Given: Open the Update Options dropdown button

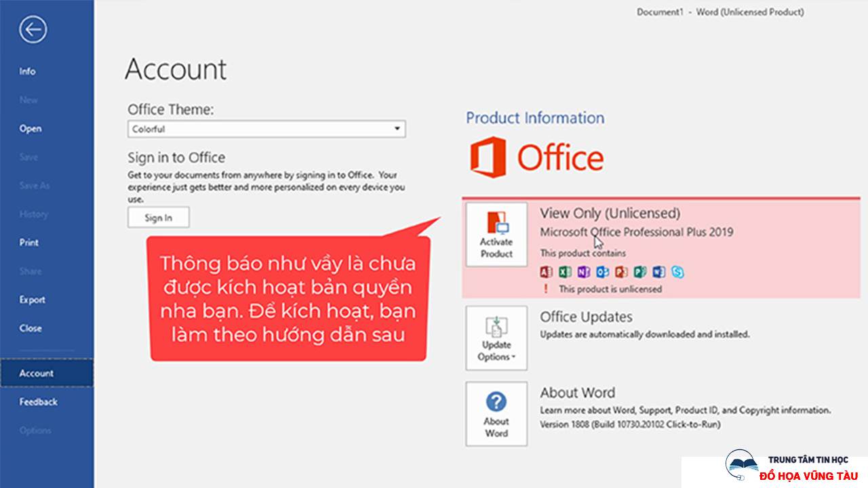Looking at the screenshot, I should coord(496,338).
